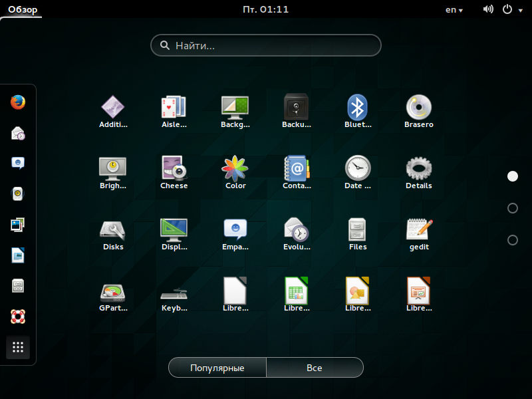Image resolution: width=532 pixels, height=399 pixels.
Task: Click the Обзор activities button
Action: (x=23, y=9)
